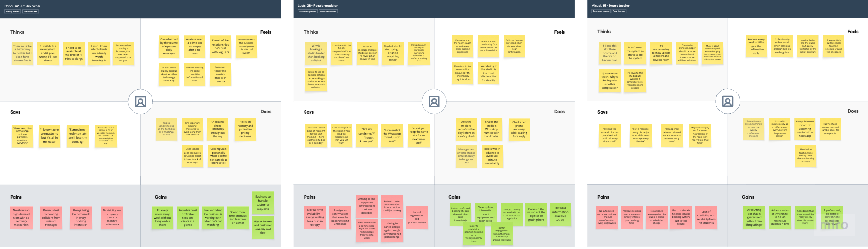Click the 'Dashboard user' tag on Carlos's board
Viewport: 868px width, 249px height.
coord(30,11)
